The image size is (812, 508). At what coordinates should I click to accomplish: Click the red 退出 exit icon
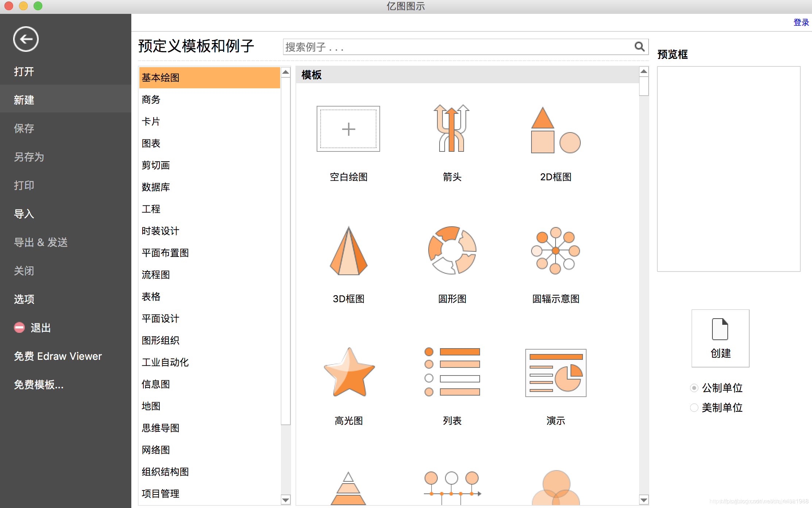(x=19, y=328)
